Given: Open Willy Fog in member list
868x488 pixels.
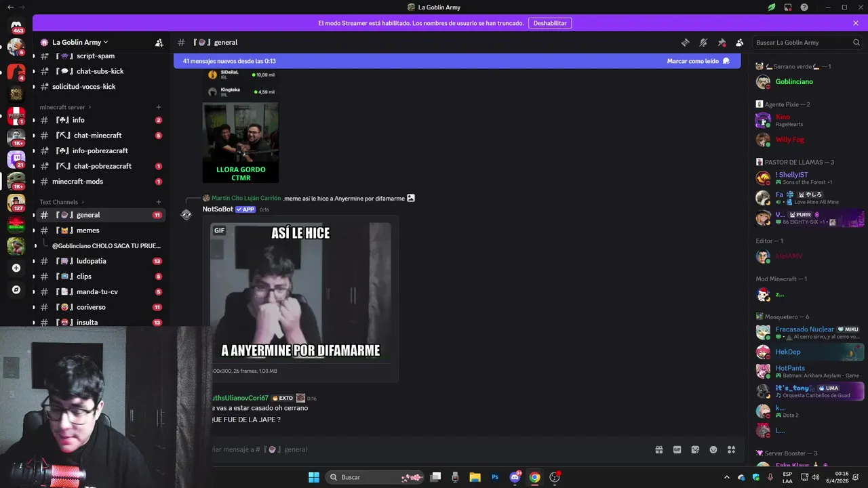Looking at the screenshot, I should [x=810, y=140].
